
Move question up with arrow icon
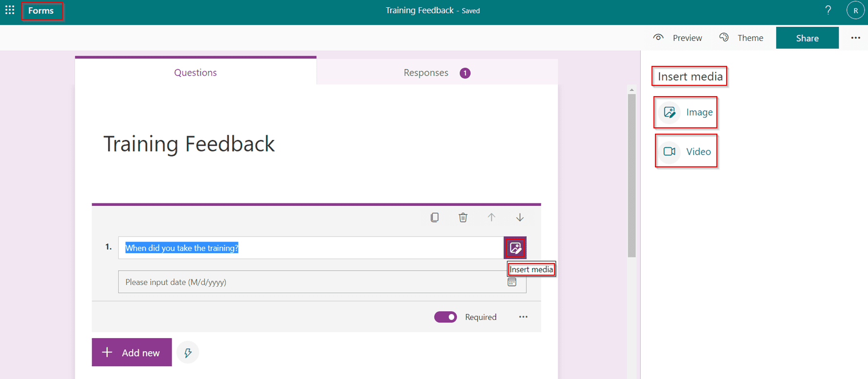click(x=492, y=218)
